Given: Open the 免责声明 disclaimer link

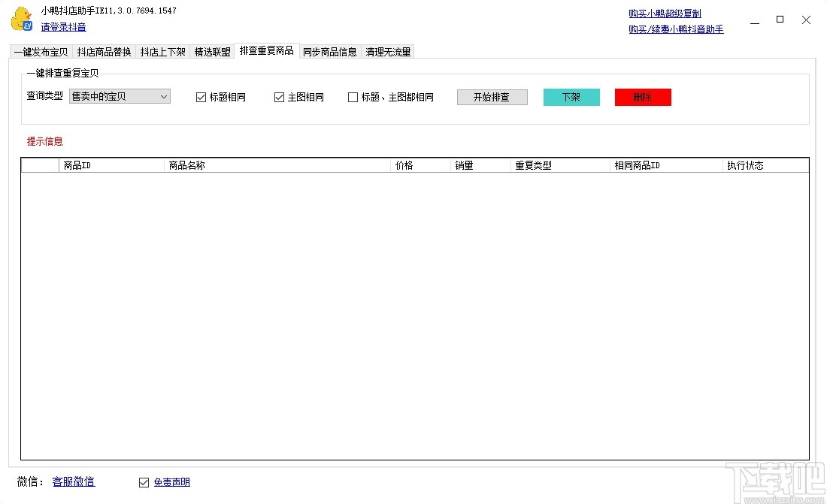Looking at the screenshot, I should [172, 482].
